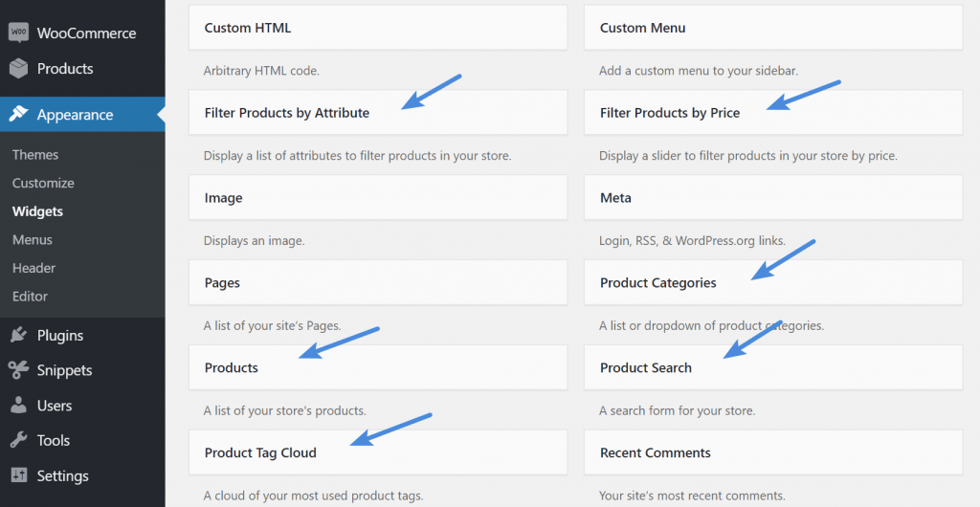Viewport: 980px width, 507px height.
Task: Select the Widgets submenu link
Action: [37, 211]
